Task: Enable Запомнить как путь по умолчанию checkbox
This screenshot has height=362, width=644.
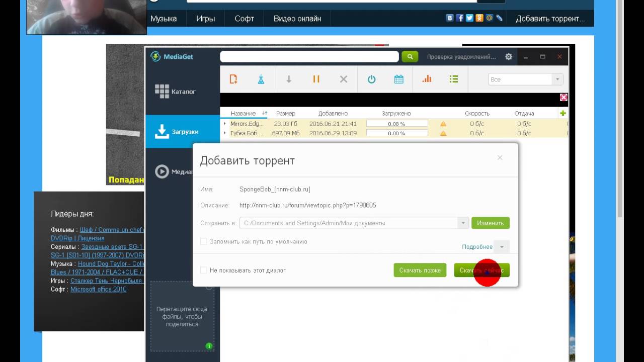Action: [x=204, y=241]
